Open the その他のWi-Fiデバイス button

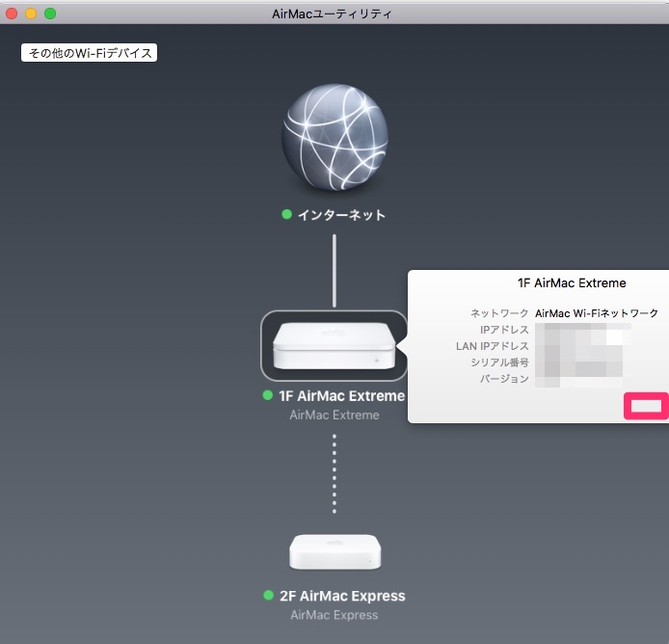90,53
